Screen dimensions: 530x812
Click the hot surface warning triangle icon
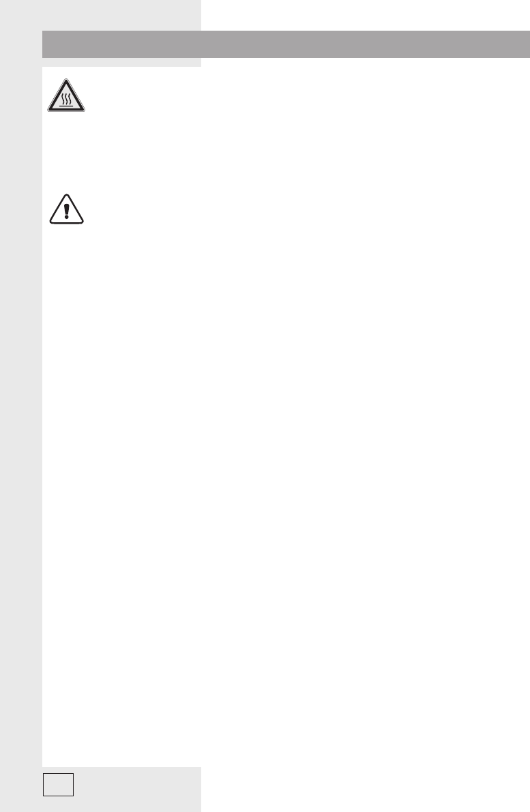[66, 96]
